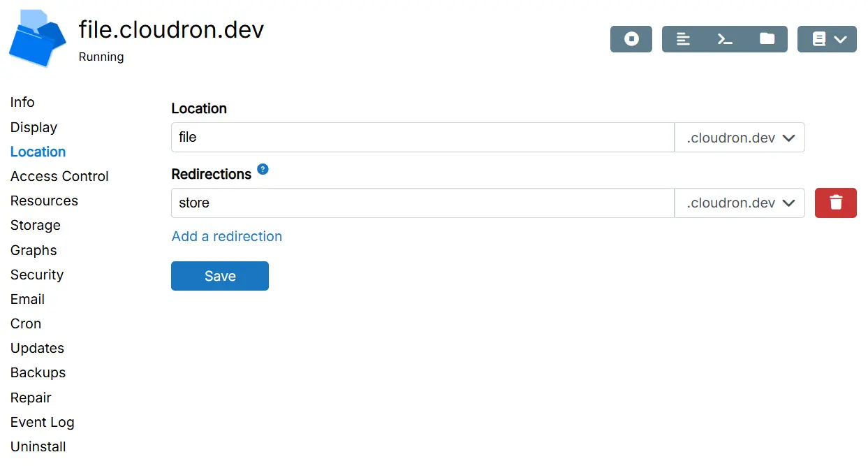Open the logs viewer icon
The width and height of the screenshot is (868, 466).
[x=683, y=39]
